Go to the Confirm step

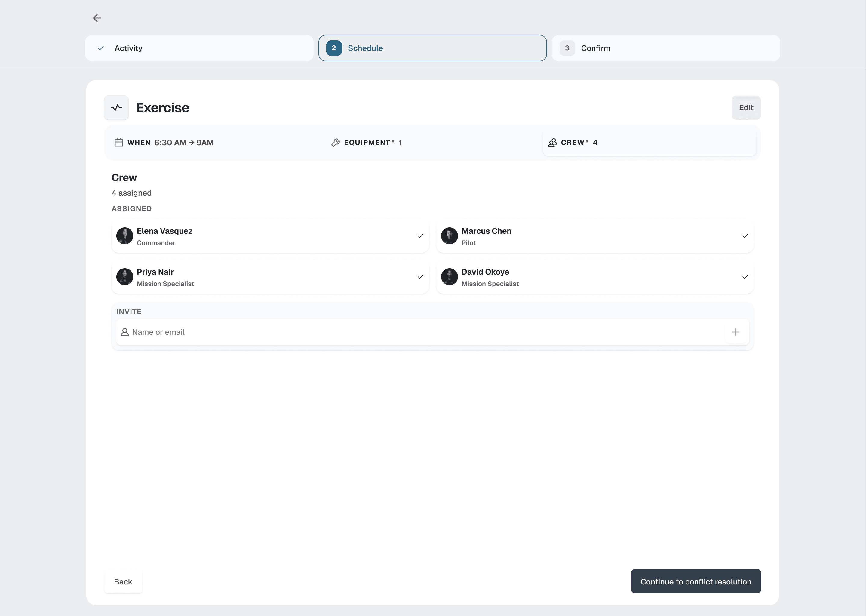pos(665,48)
